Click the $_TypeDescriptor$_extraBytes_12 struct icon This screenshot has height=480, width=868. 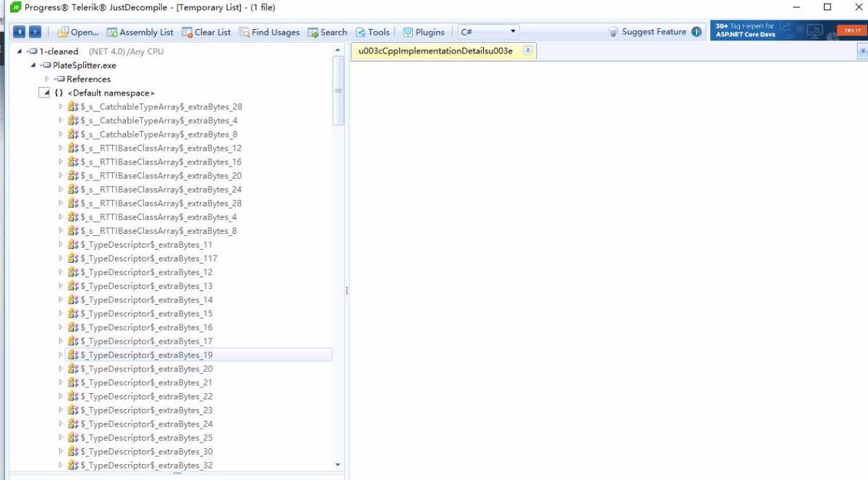click(x=73, y=272)
